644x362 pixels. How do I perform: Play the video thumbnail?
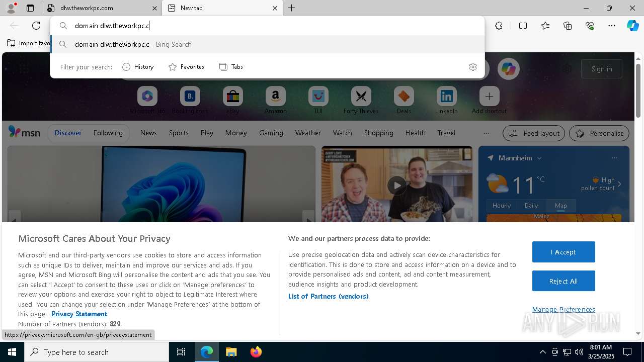[x=397, y=186]
